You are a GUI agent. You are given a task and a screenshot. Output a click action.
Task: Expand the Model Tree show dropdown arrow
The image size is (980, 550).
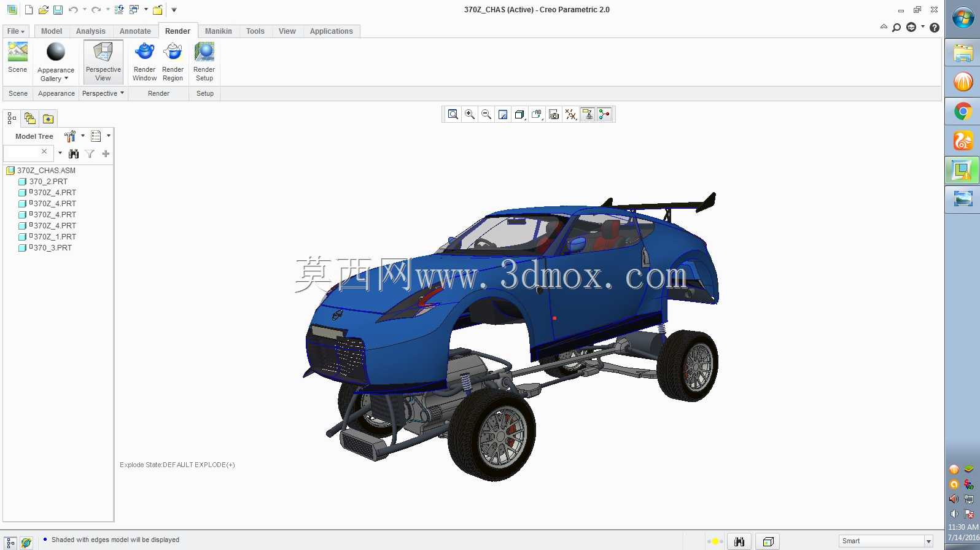(x=109, y=136)
